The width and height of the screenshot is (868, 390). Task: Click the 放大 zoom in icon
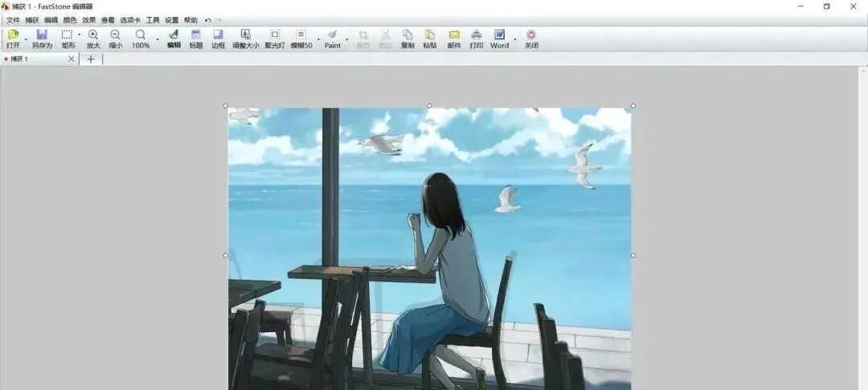93,39
